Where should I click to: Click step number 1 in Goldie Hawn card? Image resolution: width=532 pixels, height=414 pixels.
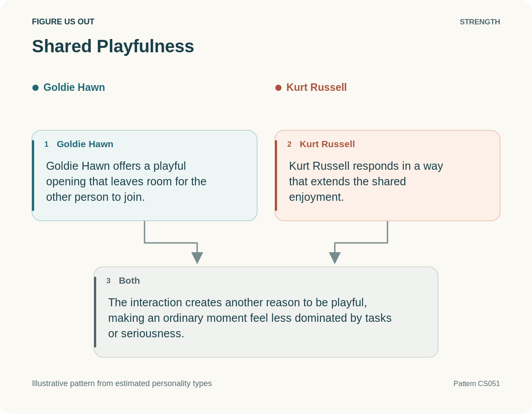coord(46,144)
